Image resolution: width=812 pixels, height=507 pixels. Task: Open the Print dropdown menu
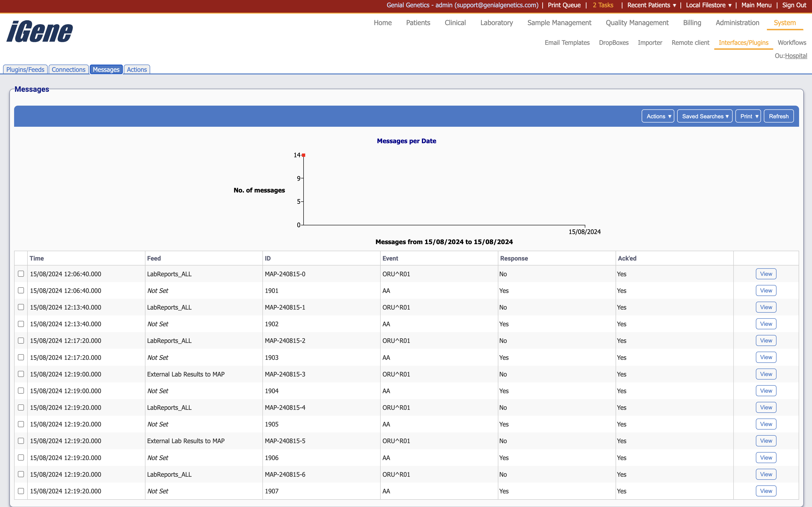pyautogui.click(x=748, y=116)
